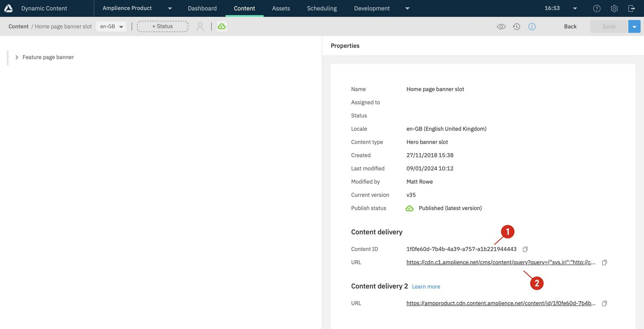Click the Content delivery 2 heading

[x=380, y=287]
